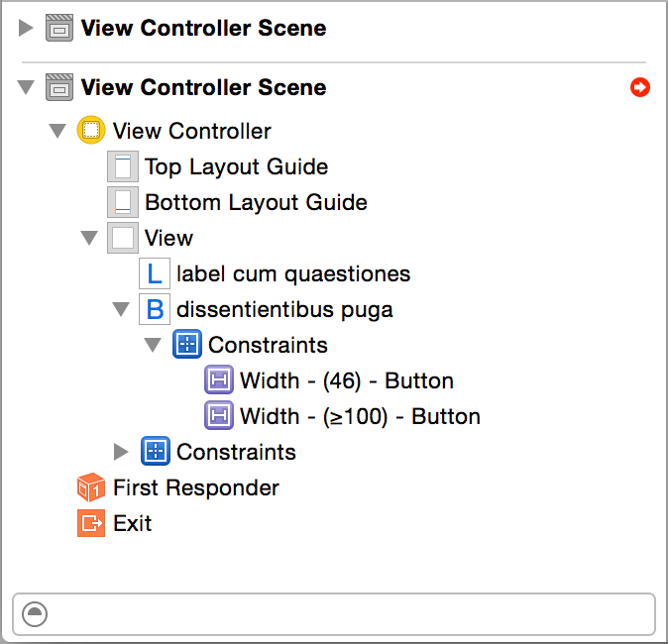Click the label 'L' icon
The height and width of the screenshot is (644, 668).
155,273
